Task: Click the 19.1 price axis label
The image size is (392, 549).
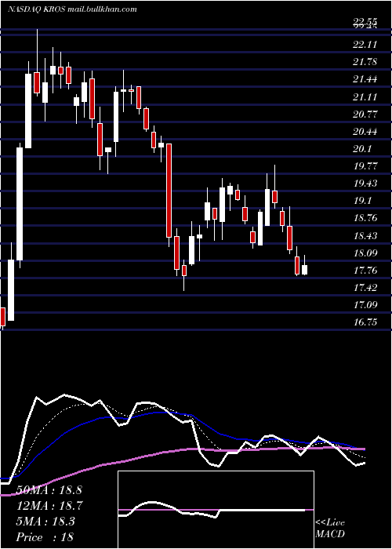Action: [362, 201]
